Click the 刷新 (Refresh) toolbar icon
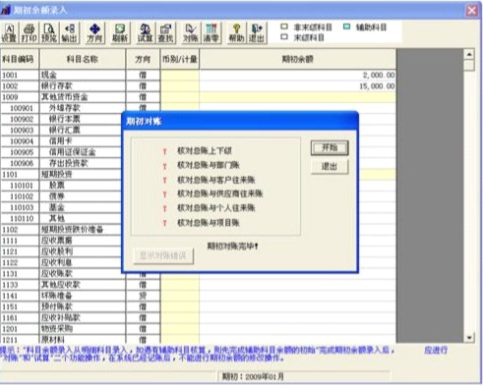This screenshot has width=483, height=388. pyautogui.click(x=120, y=33)
